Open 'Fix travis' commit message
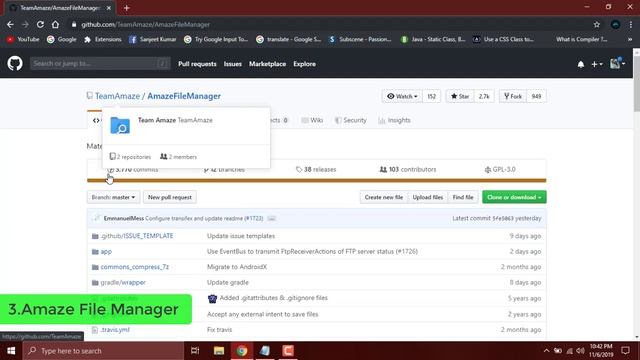The image size is (640, 360). pos(219,330)
